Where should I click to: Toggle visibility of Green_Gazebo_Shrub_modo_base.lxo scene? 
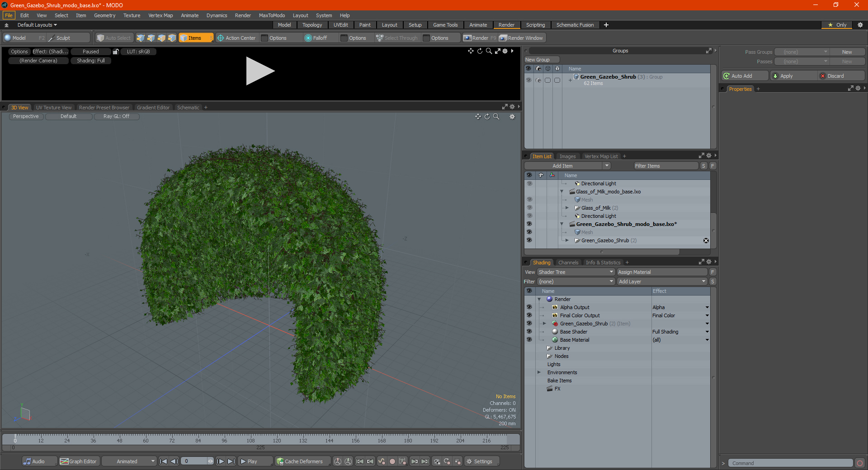[x=529, y=224]
